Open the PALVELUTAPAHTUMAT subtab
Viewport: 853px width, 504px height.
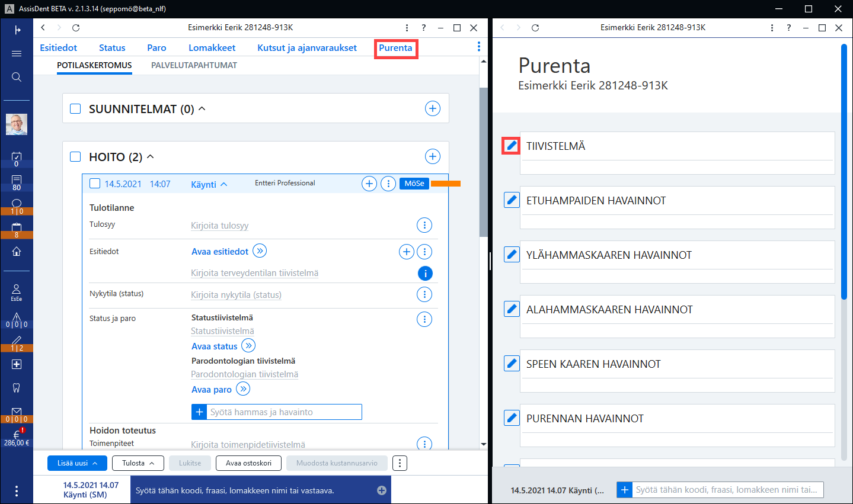pos(194,65)
